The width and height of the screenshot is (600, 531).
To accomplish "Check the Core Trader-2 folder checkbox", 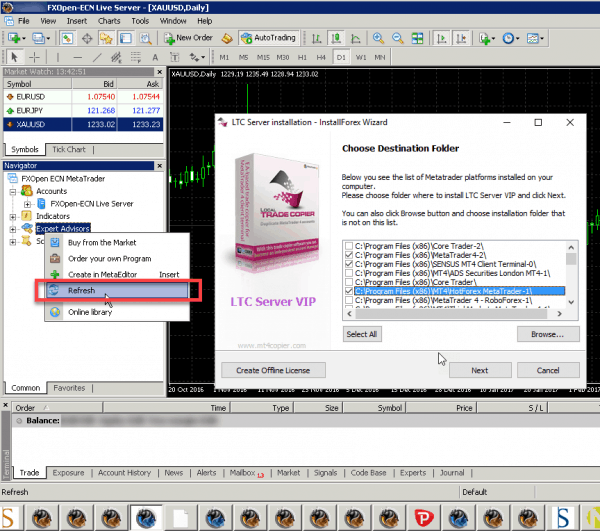I will point(349,246).
